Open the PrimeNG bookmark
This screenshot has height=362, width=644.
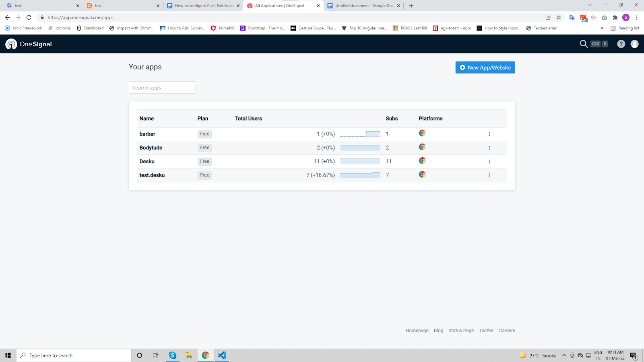(223, 28)
